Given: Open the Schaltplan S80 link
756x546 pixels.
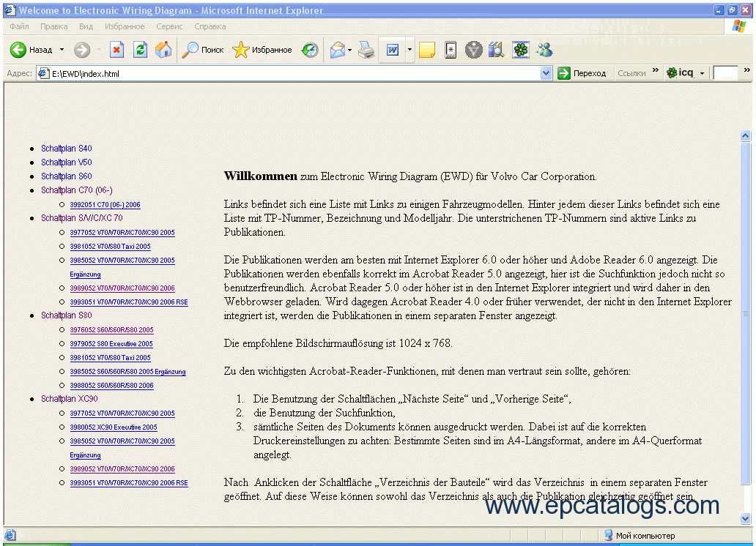Looking at the screenshot, I should 66,315.
